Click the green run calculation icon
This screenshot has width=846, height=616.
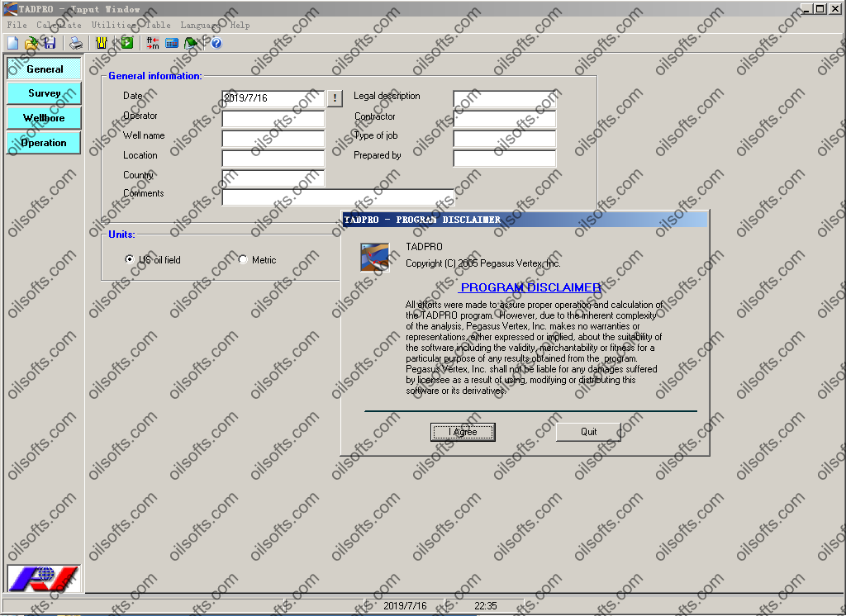click(x=126, y=43)
